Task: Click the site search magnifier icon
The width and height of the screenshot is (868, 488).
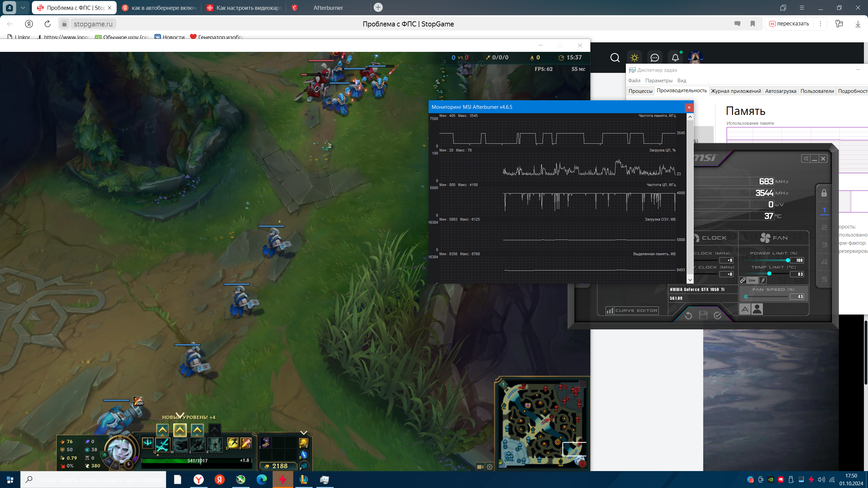Action: [615, 58]
